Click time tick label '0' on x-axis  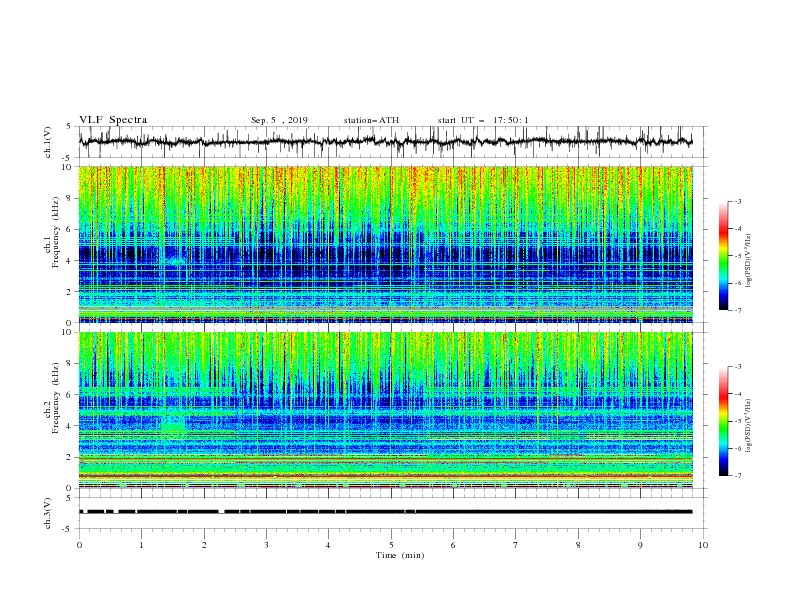tap(79, 545)
